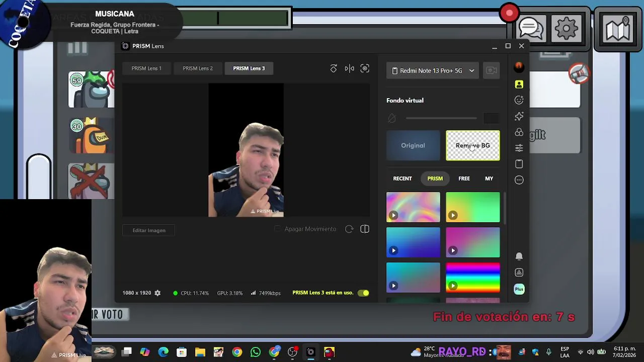Open the sparkle effects icon in sidebar
Screen dimensions: 644x362
(519, 116)
